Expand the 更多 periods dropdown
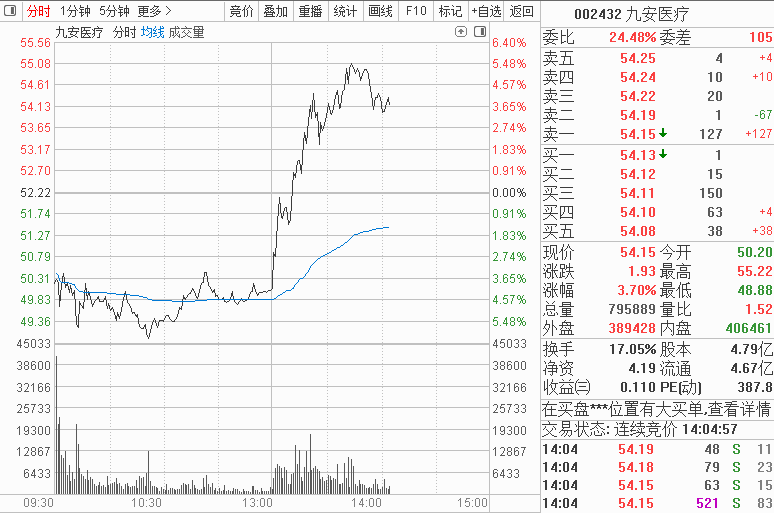Viewport: 774px width, 513px height. click(155, 11)
